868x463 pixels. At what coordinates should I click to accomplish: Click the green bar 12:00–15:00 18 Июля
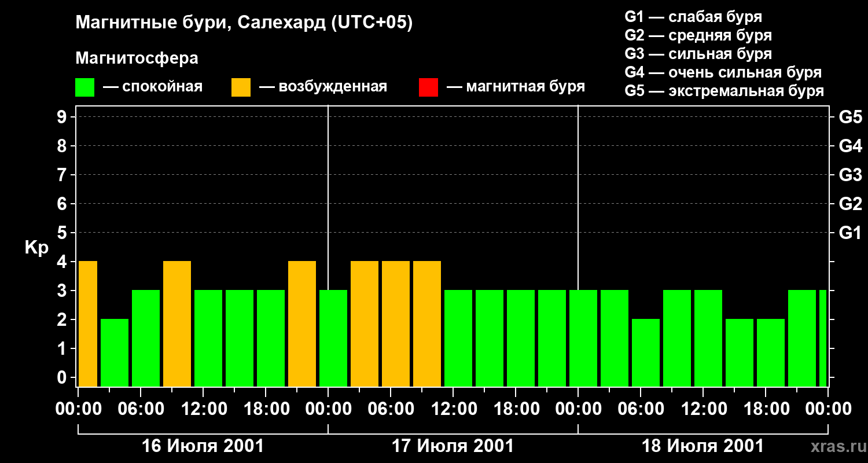point(708,338)
